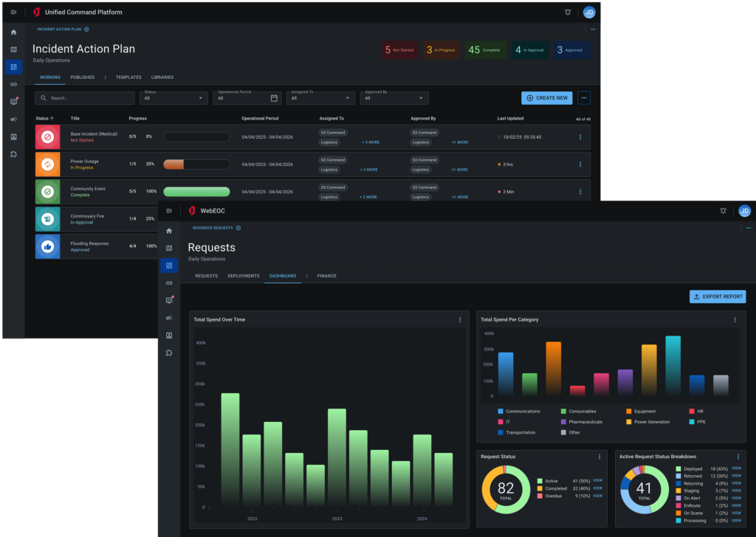This screenshot has height=537, width=756.
Task: Collapse the Unified Command Platform sidebar menu icon
Action: 13,12
